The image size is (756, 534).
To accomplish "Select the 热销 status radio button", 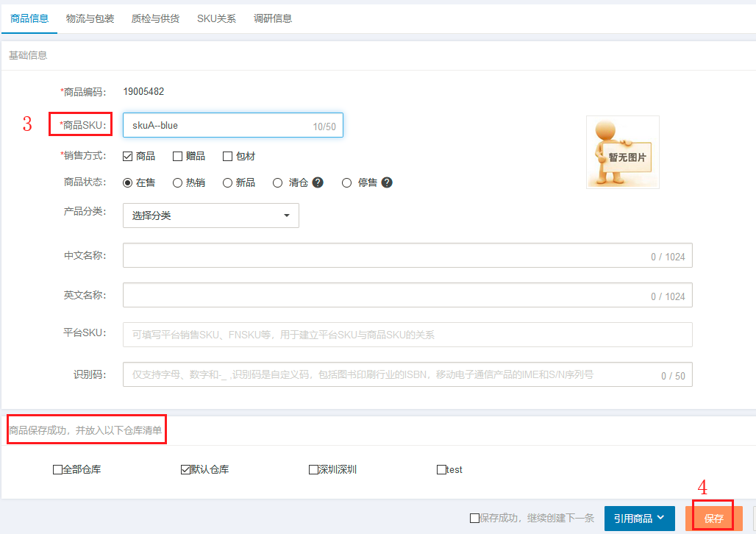I will pyautogui.click(x=177, y=183).
